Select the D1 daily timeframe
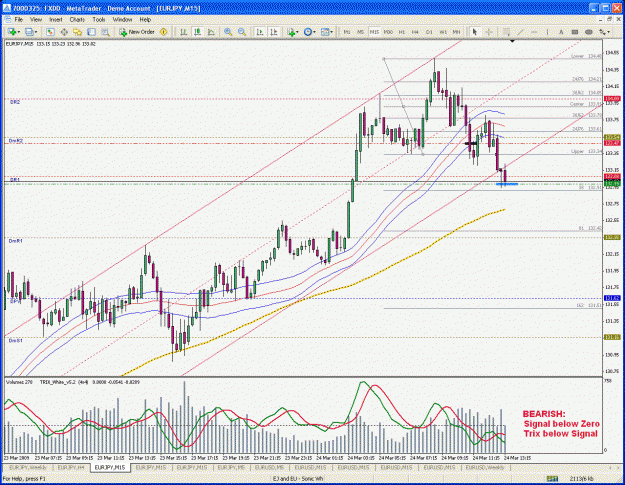The image size is (625, 485). (429, 32)
